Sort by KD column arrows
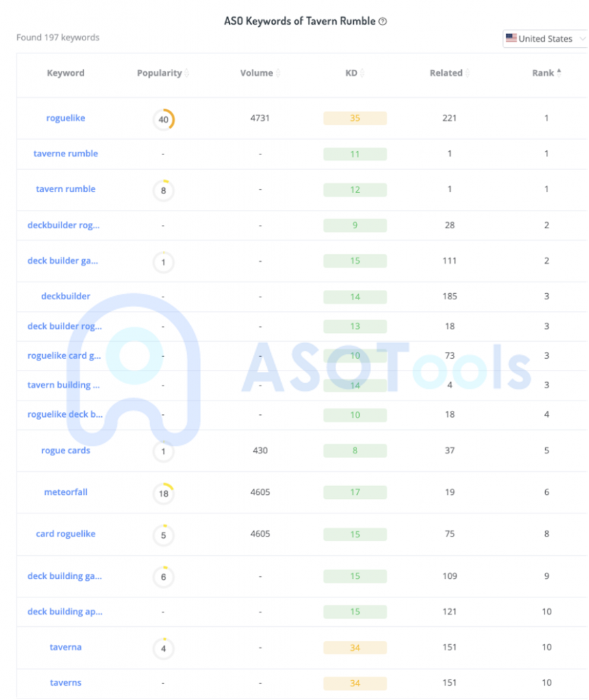589x700 pixels. pos(362,74)
